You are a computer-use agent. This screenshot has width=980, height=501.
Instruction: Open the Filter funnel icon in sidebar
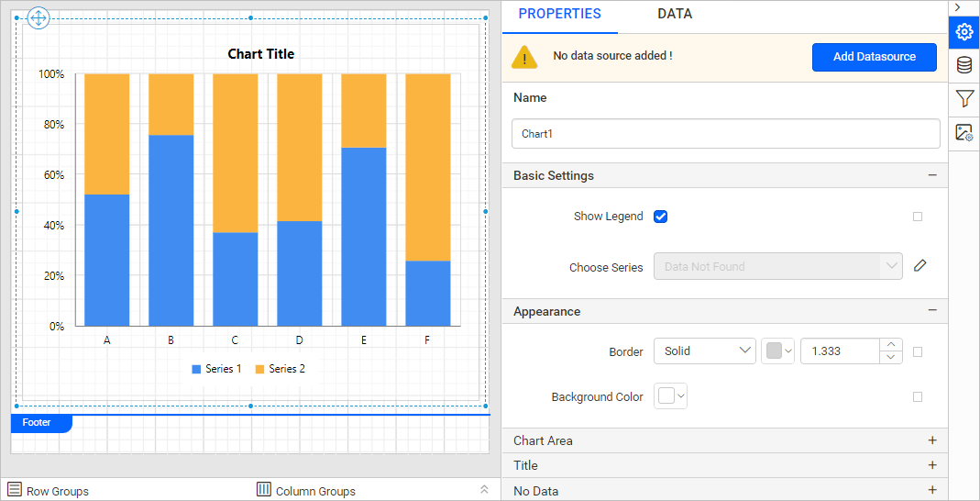963,99
